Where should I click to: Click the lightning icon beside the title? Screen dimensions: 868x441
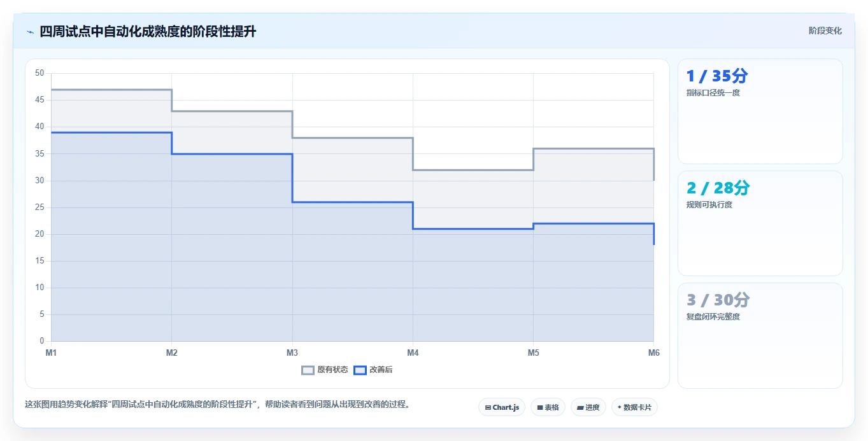(30, 32)
